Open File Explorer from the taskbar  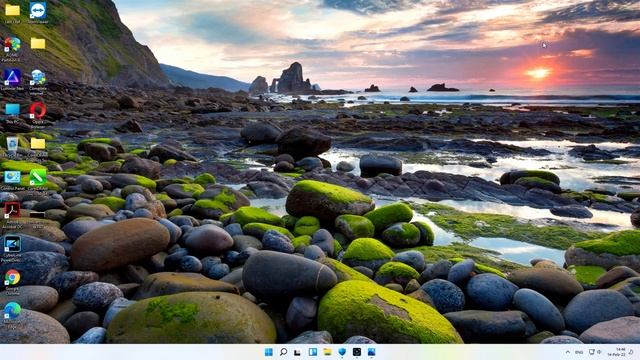(327, 352)
